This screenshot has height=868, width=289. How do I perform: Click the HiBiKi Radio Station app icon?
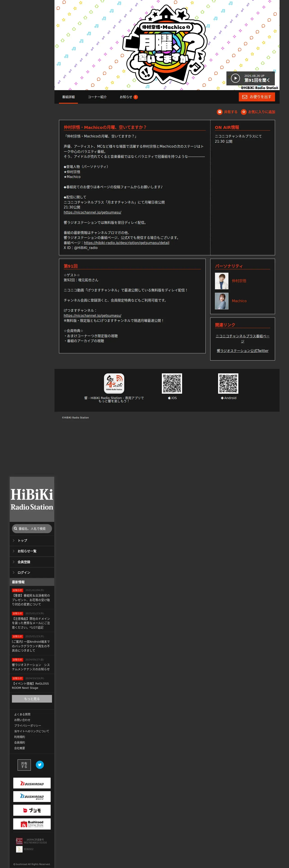tap(114, 384)
